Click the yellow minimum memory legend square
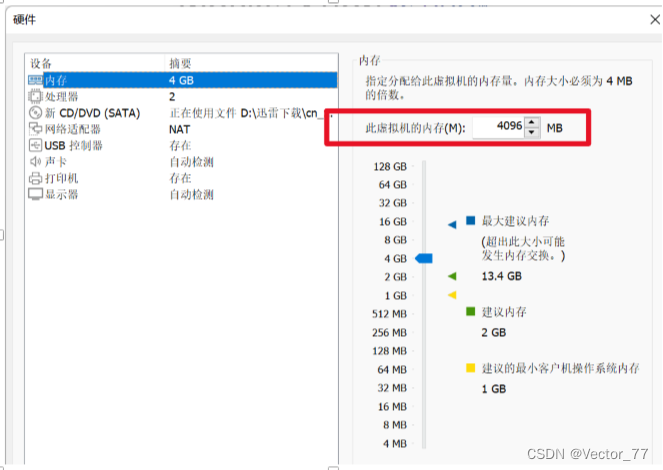The width and height of the screenshot is (663, 470). tap(470, 368)
